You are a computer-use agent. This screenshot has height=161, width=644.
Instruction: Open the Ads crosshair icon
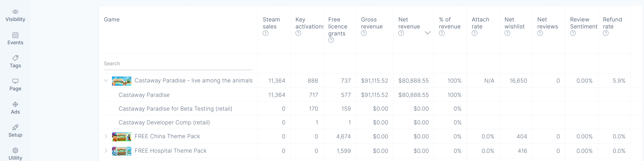pyautogui.click(x=15, y=104)
